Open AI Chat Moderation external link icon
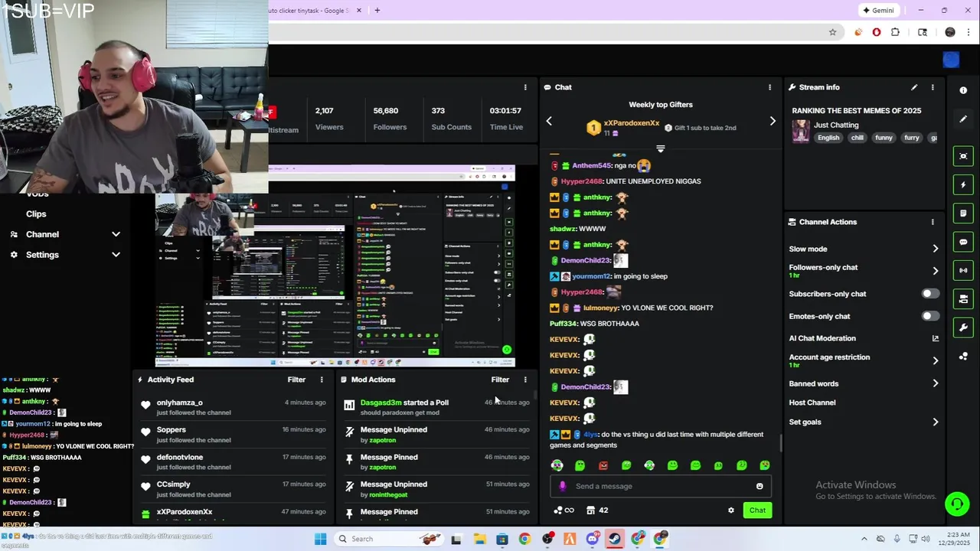 [935, 338]
